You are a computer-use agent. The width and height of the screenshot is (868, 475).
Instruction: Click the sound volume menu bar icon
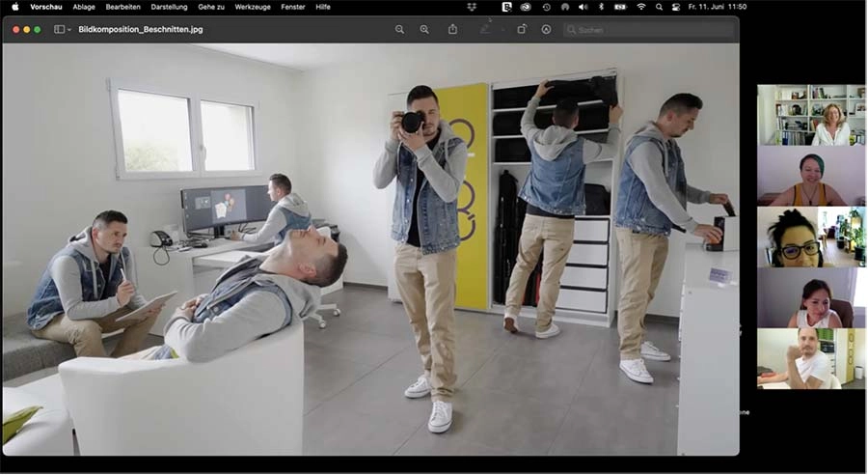(584, 7)
